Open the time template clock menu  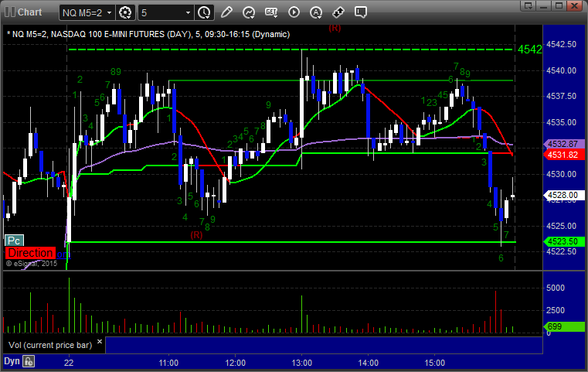tap(205, 13)
